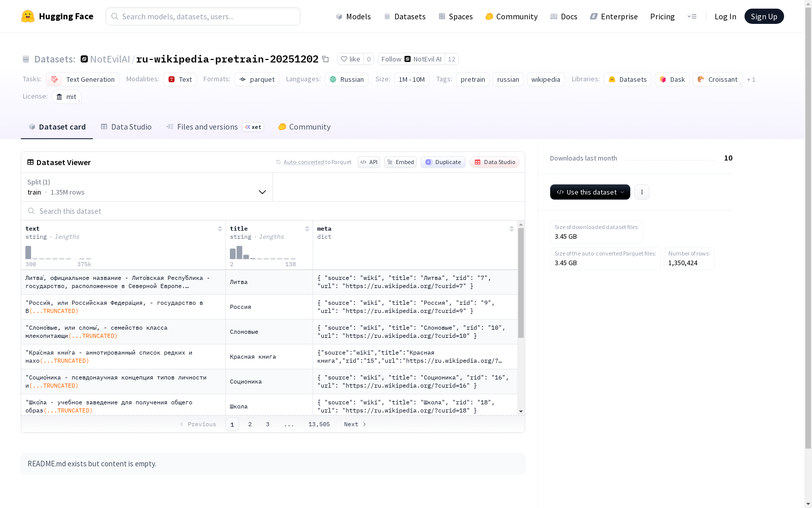Select the Соционика title cell
This screenshot has height=508, width=812.
269,382
